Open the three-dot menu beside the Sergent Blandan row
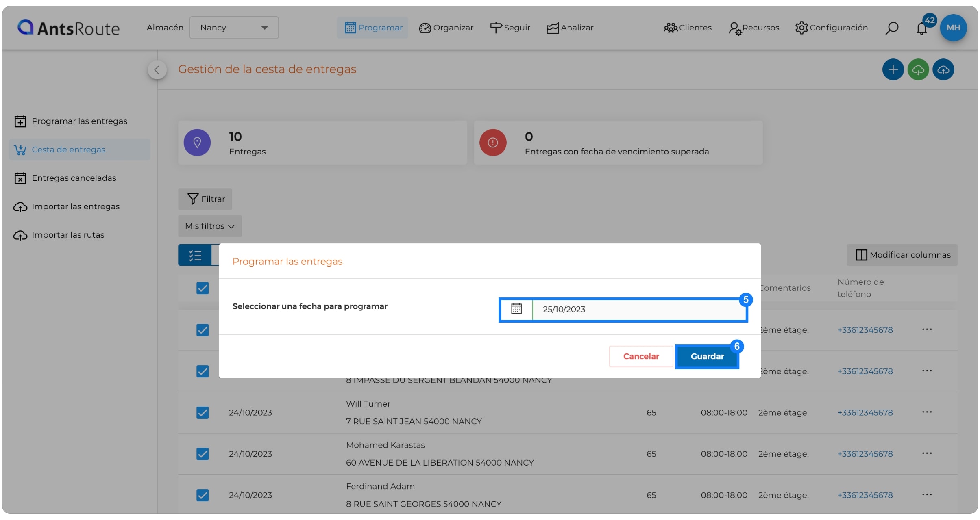Image resolution: width=980 pixels, height=520 pixels. (927, 371)
